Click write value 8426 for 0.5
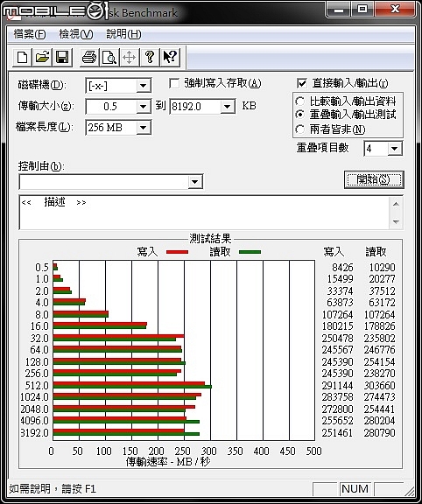Image resolution: width=422 pixels, height=504 pixels. (x=342, y=268)
